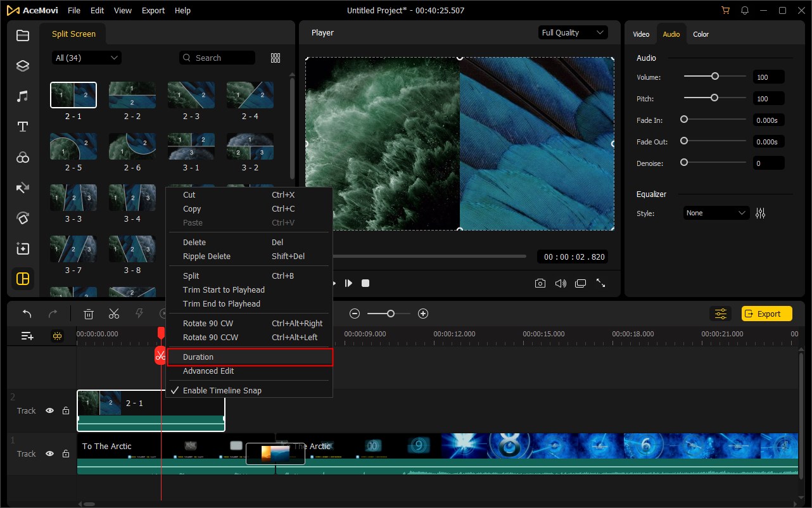Click the scissors split tool in toolbar
Screen dimensions: 812x508
[114, 314]
